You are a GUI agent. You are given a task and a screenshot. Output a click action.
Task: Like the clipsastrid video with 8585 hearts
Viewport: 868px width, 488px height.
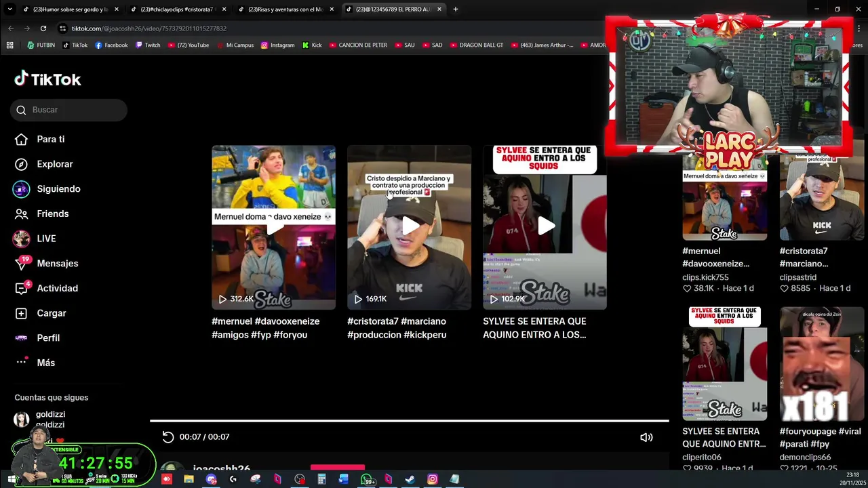(x=785, y=289)
